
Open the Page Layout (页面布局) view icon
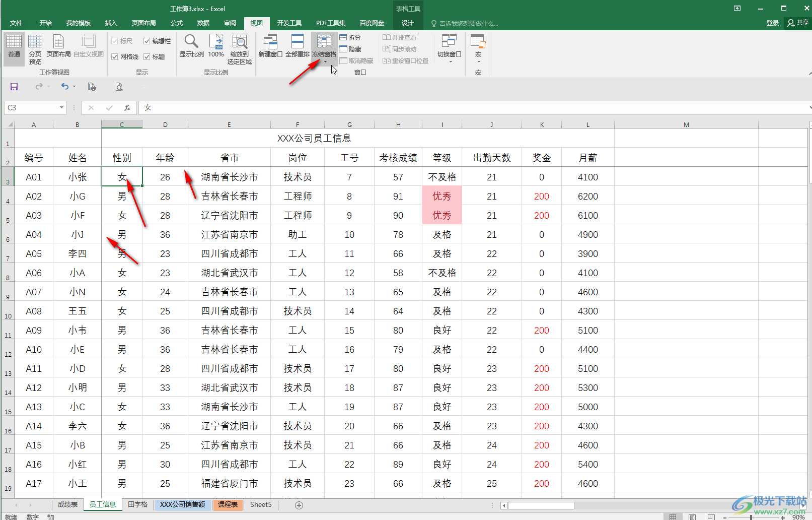pos(58,46)
